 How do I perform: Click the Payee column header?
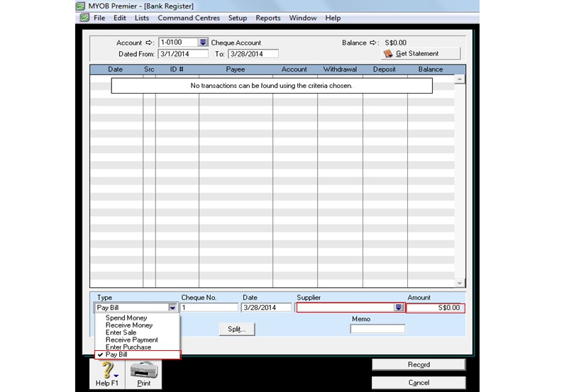[236, 69]
